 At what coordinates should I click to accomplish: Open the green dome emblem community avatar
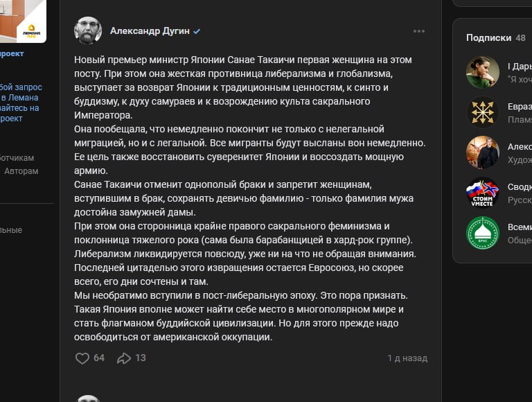pyautogui.click(x=483, y=233)
